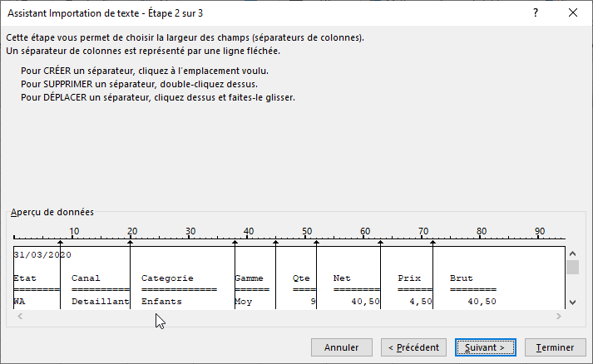Click the Help question mark button
This screenshot has width=593, height=364.
pos(536,12)
